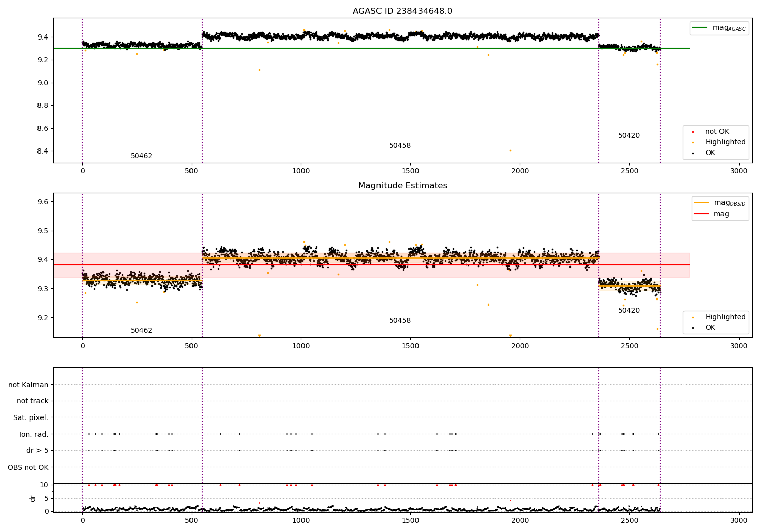Select 'OK' legend entry in Magnitude Estimates plot
Viewport: 760px width, 532px height.
coord(710,328)
